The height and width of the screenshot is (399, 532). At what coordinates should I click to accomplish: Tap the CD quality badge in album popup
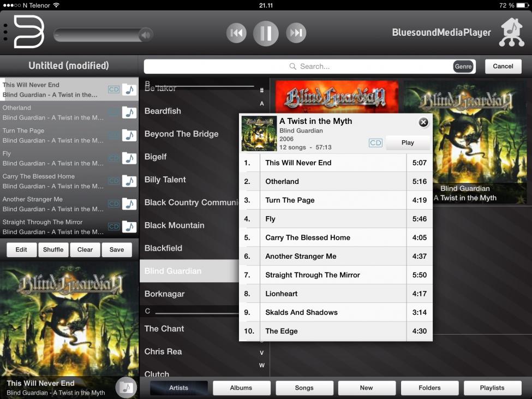375,143
